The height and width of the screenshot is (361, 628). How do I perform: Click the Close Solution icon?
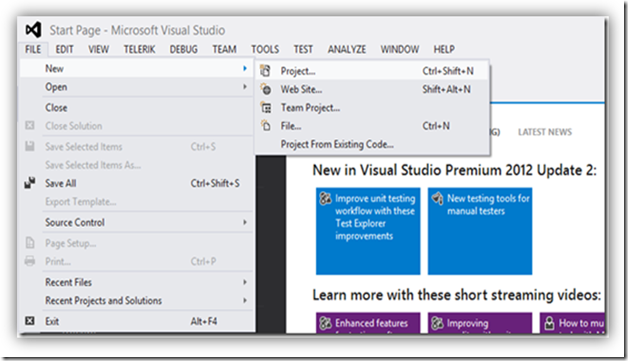coord(30,125)
